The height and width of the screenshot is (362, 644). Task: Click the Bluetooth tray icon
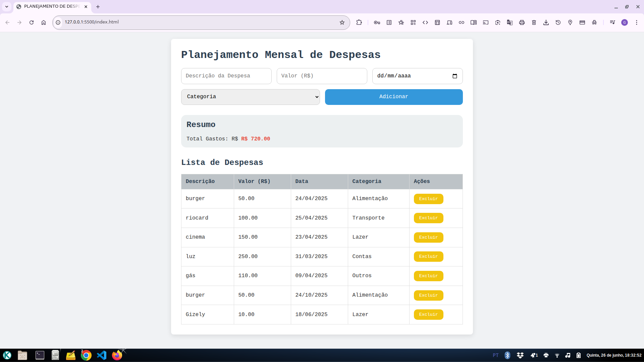point(507,355)
